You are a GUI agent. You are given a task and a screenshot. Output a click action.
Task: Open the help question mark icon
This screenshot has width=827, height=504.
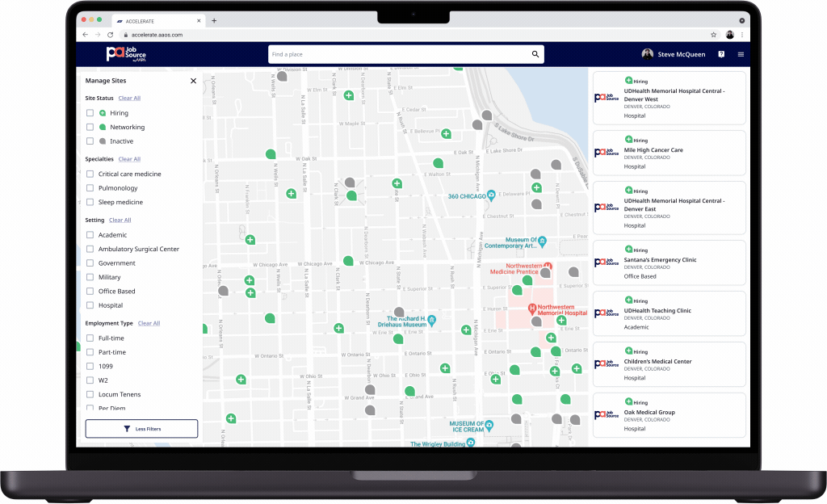721,54
